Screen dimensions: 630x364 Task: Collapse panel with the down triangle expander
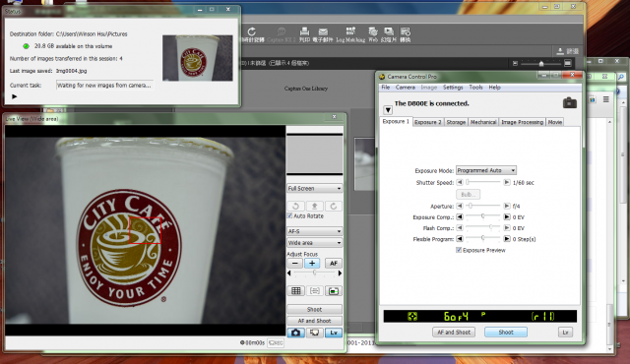pyautogui.click(x=388, y=109)
